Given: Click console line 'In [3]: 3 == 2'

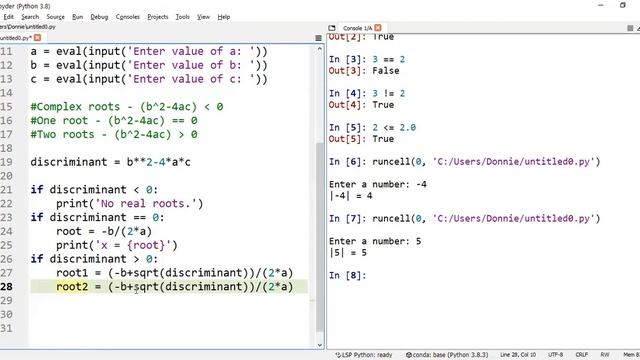Looking at the screenshot, I should (367, 60).
